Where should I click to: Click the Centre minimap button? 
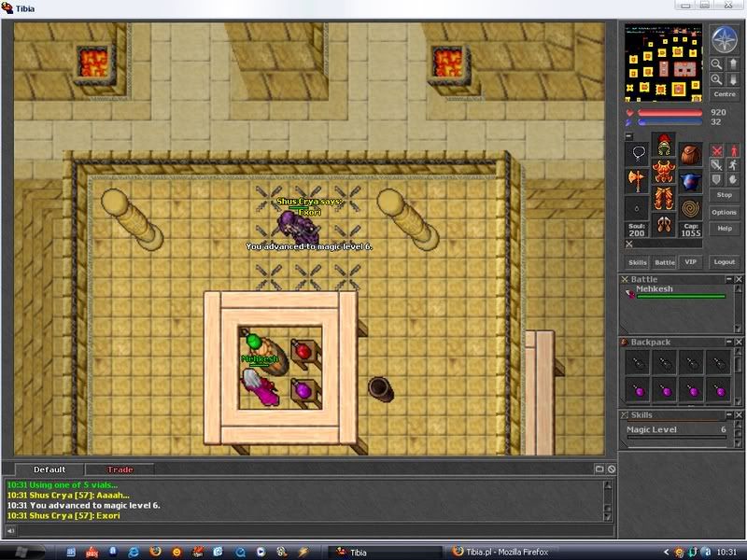725,94
